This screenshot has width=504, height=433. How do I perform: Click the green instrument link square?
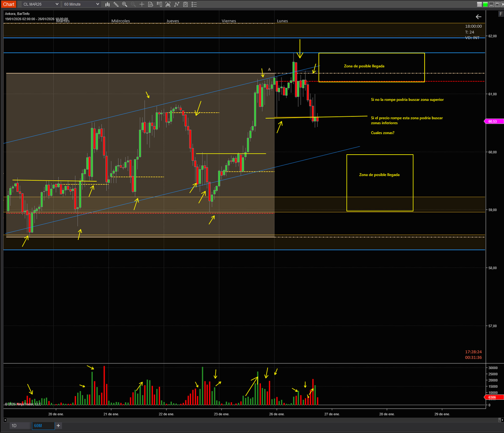point(485,4)
